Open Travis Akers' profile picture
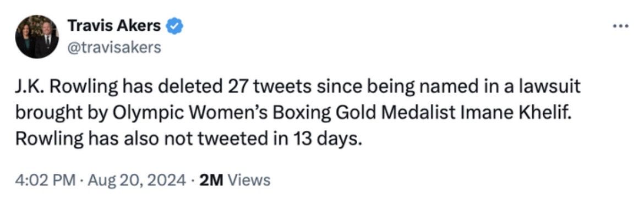Image resolution: width=644 pixels, height=198 pixels. point(36,36)
